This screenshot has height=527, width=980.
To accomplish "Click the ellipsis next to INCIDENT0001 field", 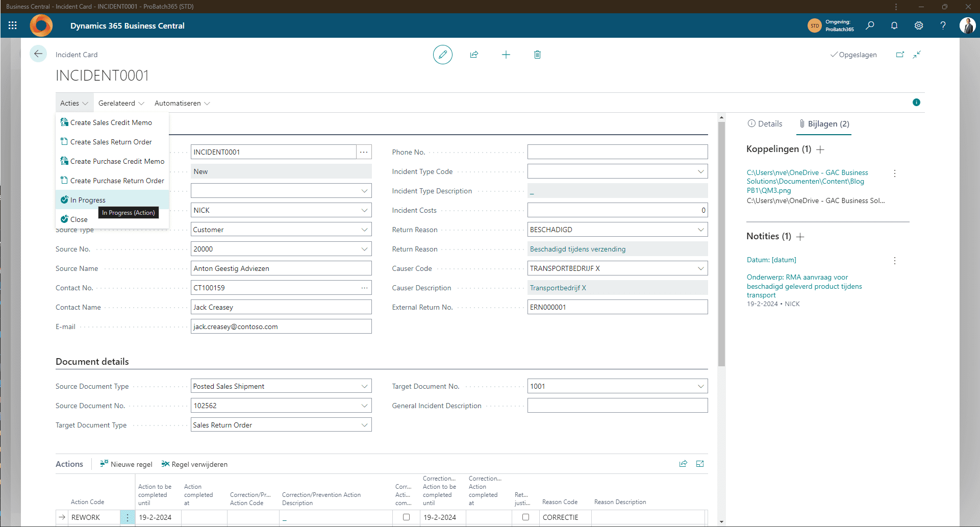I will [x=364, y=152].
